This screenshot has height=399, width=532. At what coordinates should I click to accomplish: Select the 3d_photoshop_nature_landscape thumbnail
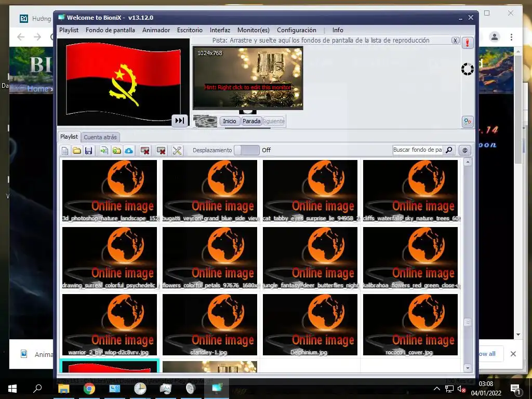click(x=110, y=191)
